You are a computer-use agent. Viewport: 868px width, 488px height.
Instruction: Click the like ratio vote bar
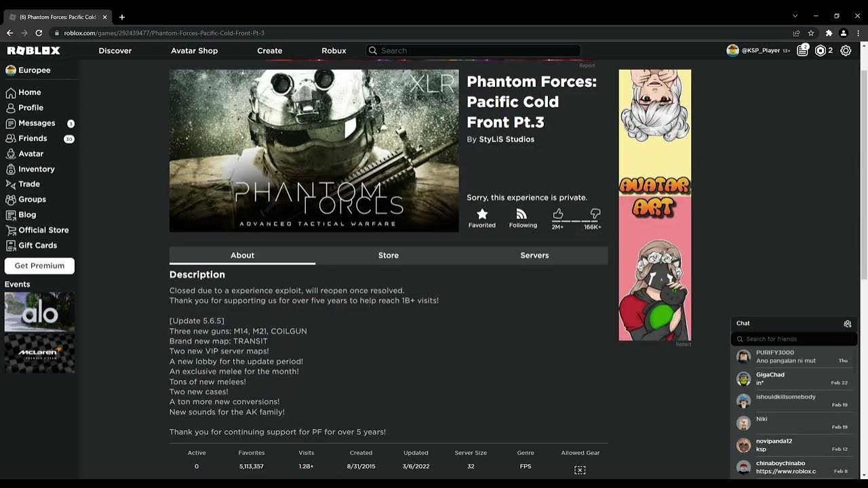[576, 221]
